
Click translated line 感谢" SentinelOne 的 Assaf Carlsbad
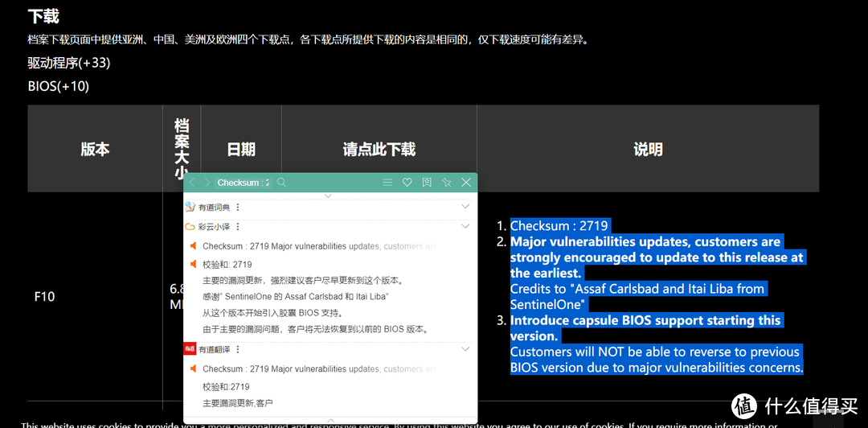296,297
